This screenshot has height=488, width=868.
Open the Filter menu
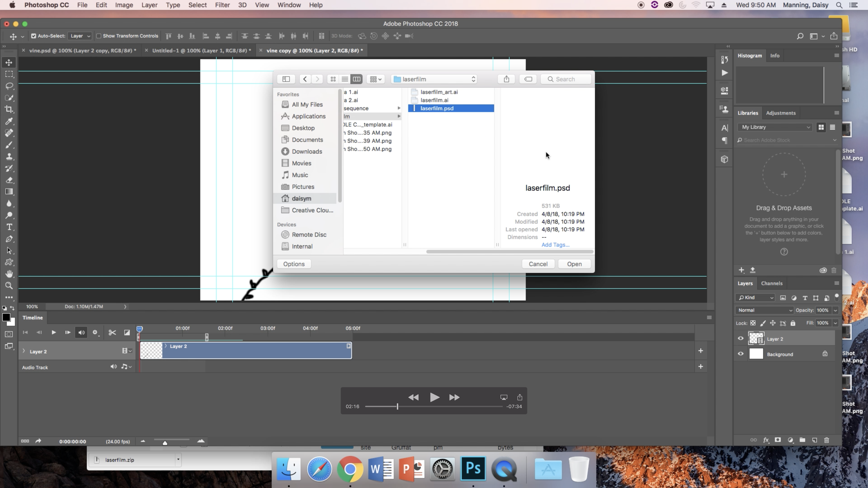click(222, 5)
